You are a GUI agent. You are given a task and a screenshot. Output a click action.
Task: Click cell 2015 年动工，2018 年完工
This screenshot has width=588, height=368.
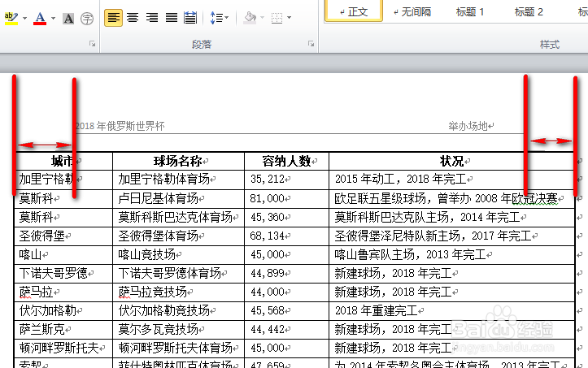451,180
